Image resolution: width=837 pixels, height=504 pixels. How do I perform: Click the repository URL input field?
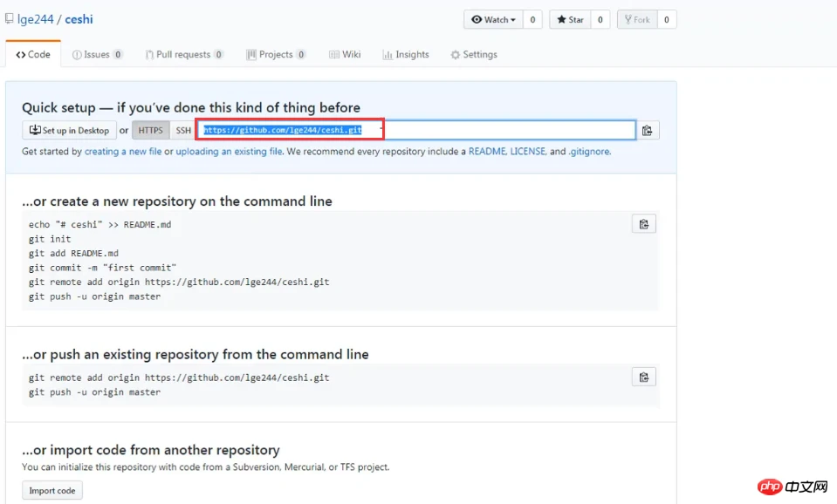click(506, 131)
